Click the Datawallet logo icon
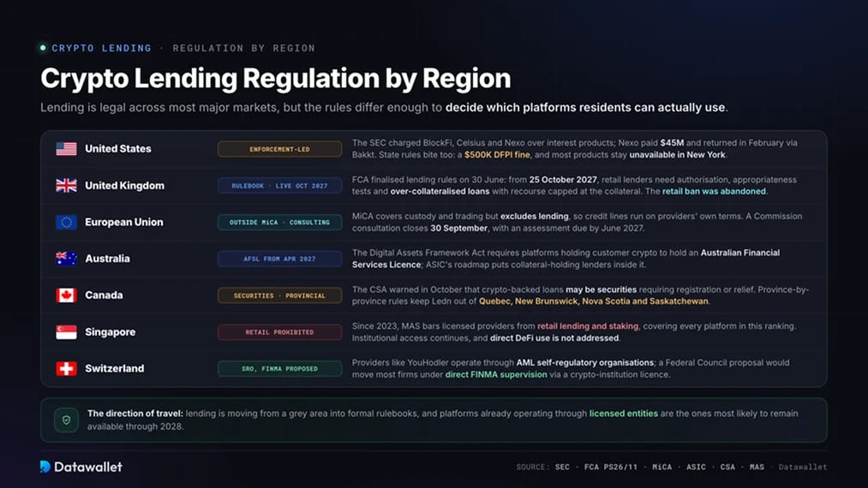This screenshot has height=488, width=868. [45, 467]
